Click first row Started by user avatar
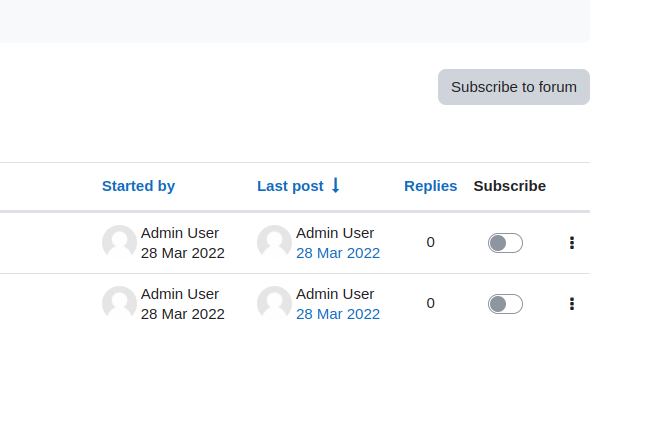Image resolution: width=653 pixels, height=427 pixels. [x=120, y=242]
